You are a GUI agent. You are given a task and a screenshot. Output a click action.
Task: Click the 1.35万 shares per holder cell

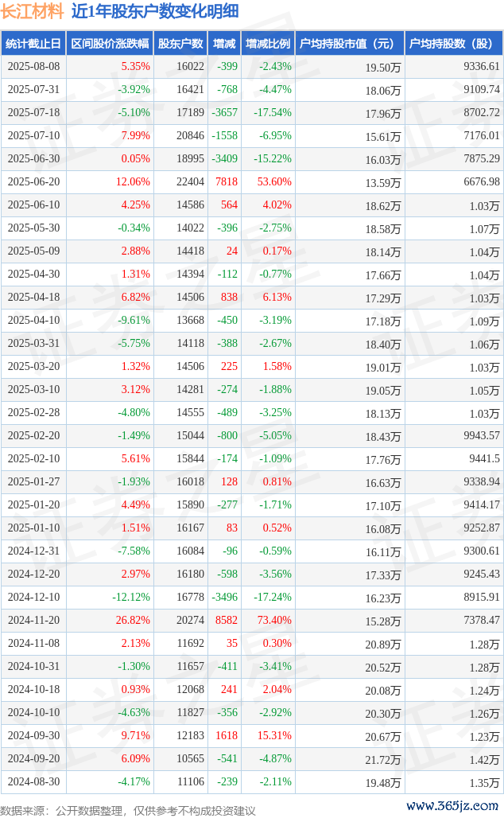484,783
